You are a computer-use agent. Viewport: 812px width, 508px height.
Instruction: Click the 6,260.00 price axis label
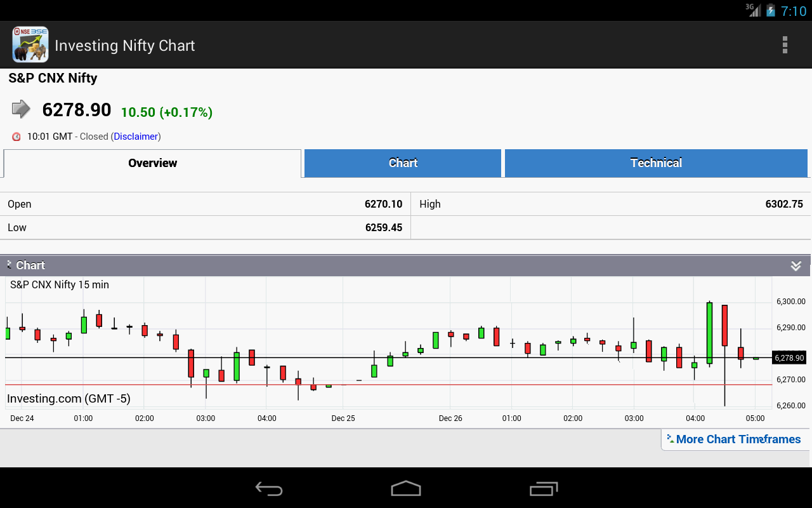pos(790,406)
